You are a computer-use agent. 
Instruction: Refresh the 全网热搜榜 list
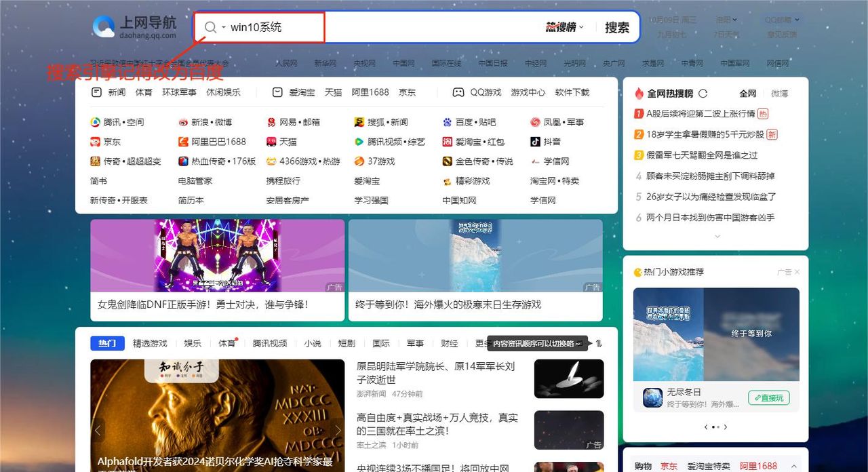(x=703, y=94)
